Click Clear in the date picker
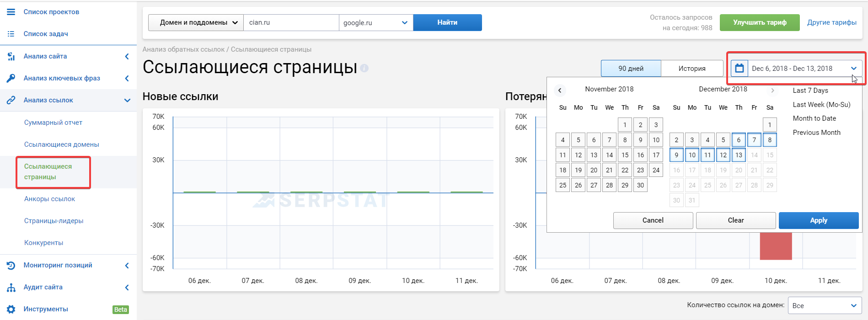Image resolution: width=868 pixels, height=320 pixels. 736,220
